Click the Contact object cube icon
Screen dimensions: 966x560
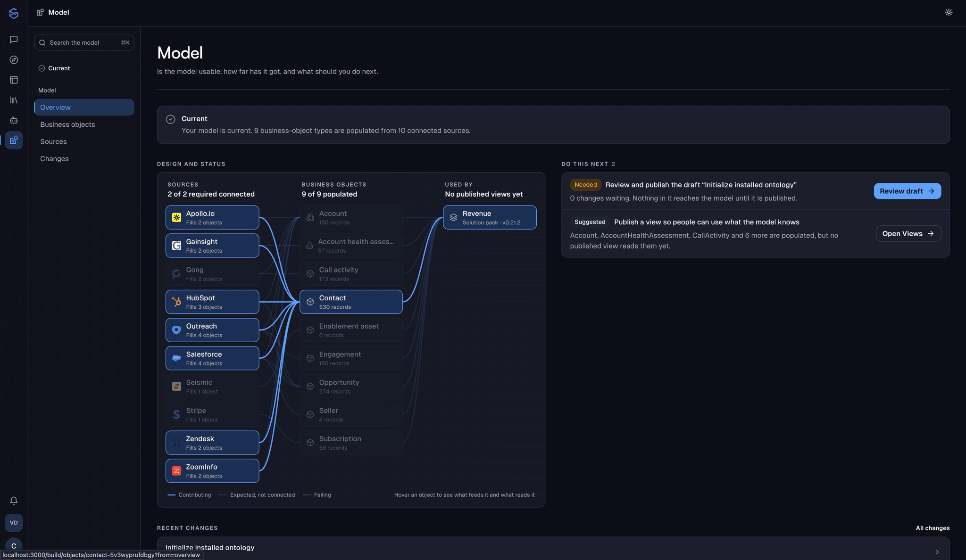point(310,302)
